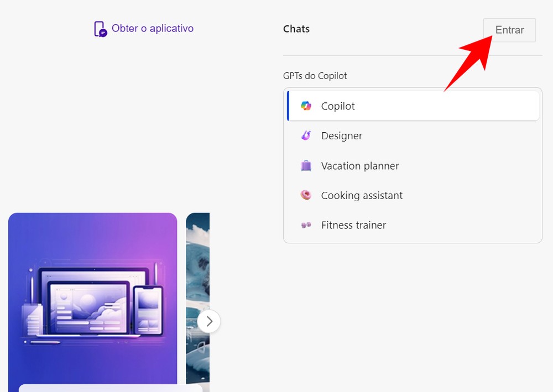This screenshot has width=553, height=392.
Task: Select the Fitness trainer sunglasses icon
Action: pyautogui.click(x=306, y=225)
